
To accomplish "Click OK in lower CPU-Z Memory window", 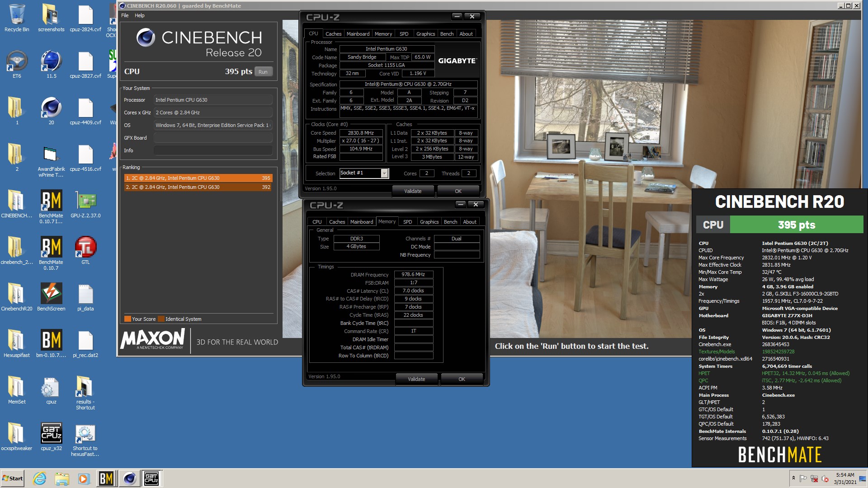I will point(462,379).
